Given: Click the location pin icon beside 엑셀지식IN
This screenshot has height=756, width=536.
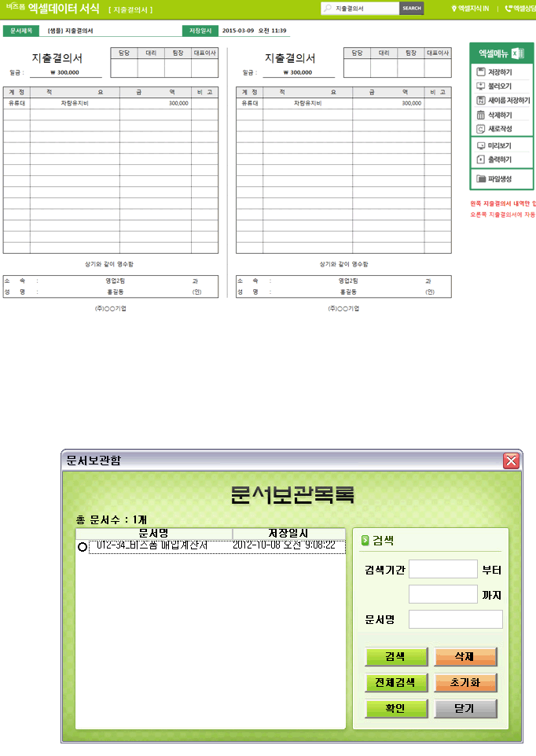Looking at the screenshot, I should (453, 9).
